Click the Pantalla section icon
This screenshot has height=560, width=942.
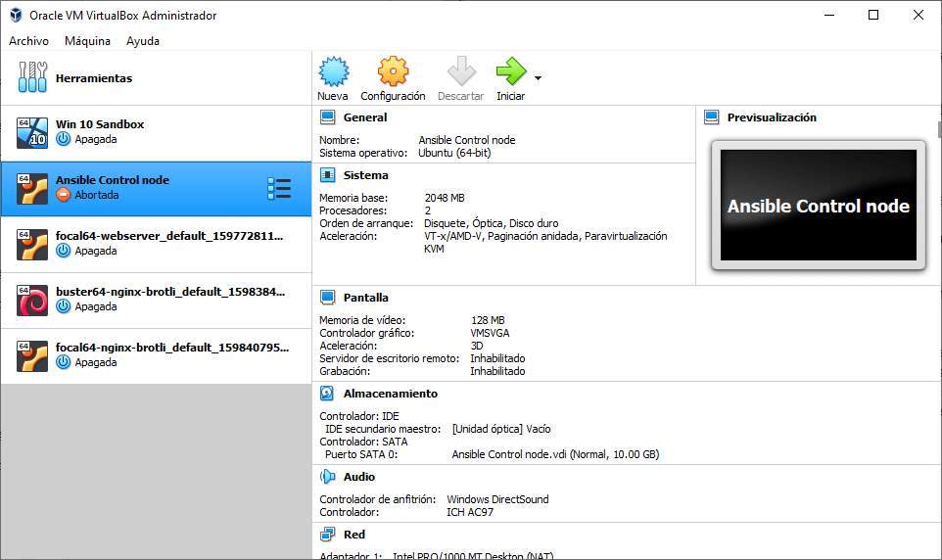coord(327,297)
